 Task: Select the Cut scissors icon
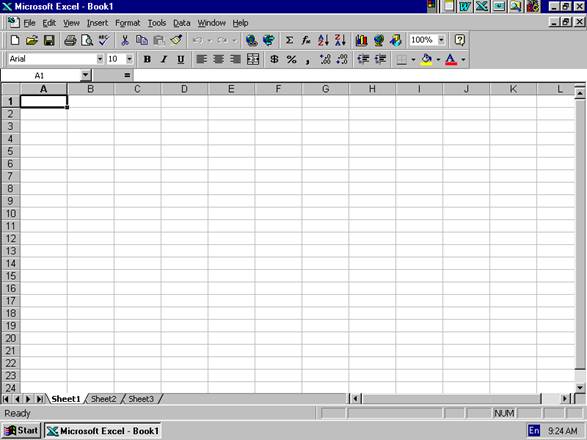coord(125,40)
